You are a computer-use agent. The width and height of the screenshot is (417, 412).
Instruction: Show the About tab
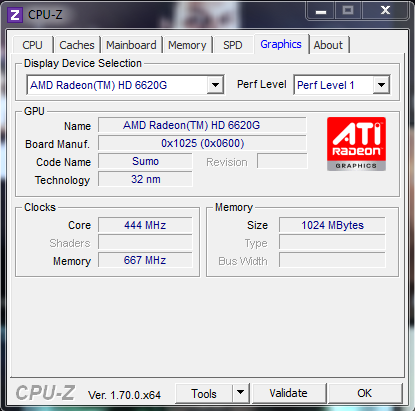pyautogui.click(x=328, y=45)
